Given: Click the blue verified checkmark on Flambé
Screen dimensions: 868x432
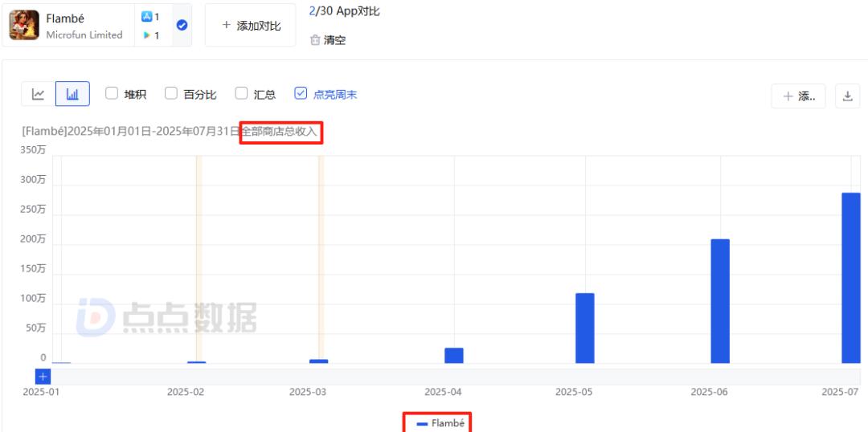Looking at the screenshot, I should pos(182,25).
